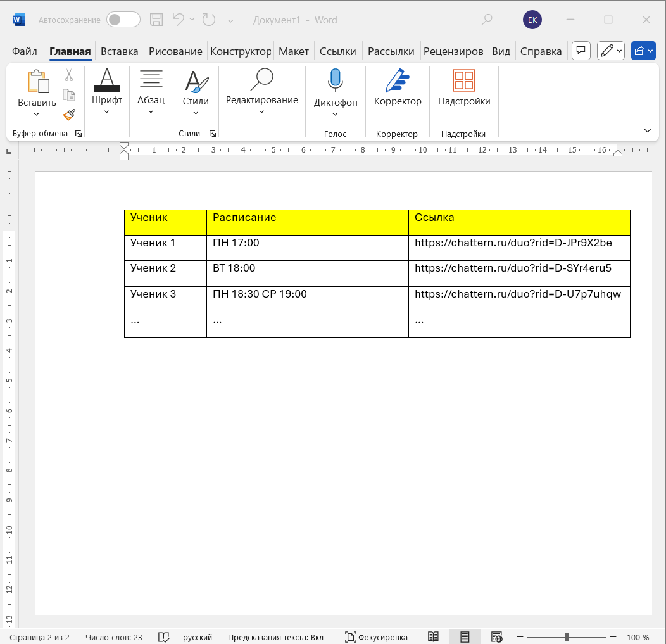Open the Редактирование dropdown menu
Image resolution: width=666 pixels, height=644 pixels.
261,112
